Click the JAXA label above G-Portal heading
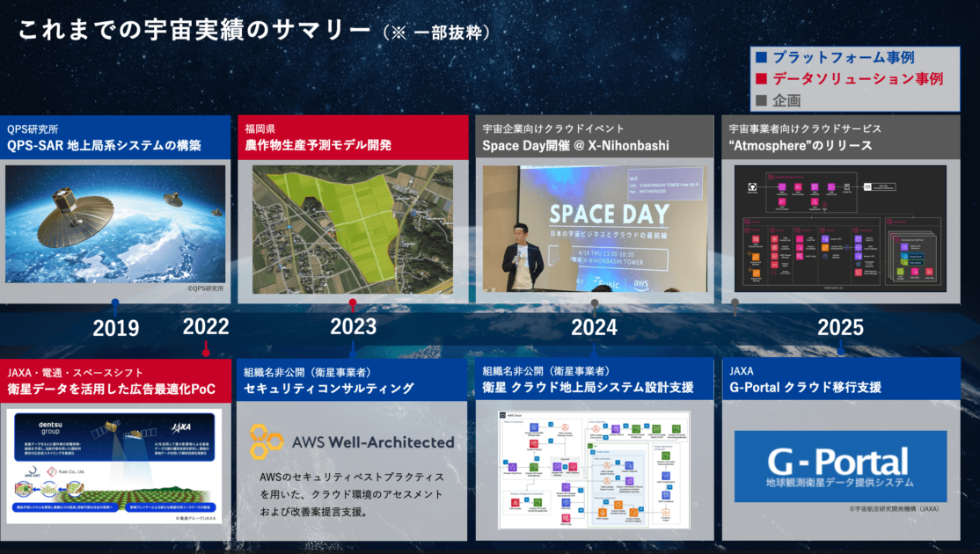 pos(742,371)
